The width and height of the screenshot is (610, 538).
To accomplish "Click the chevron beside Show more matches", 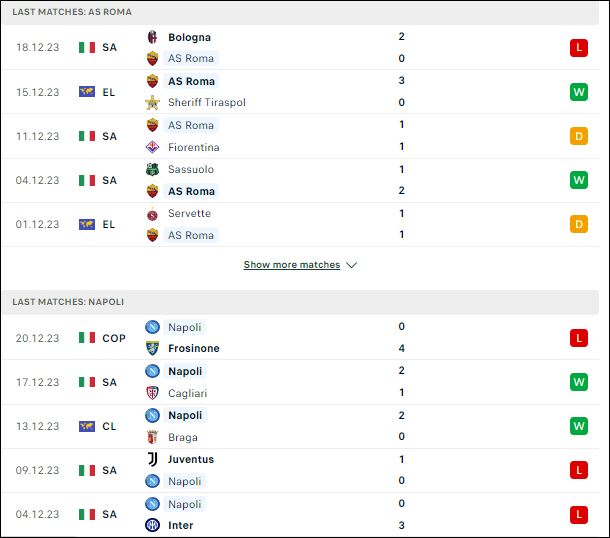I will [x=352, y=265].
